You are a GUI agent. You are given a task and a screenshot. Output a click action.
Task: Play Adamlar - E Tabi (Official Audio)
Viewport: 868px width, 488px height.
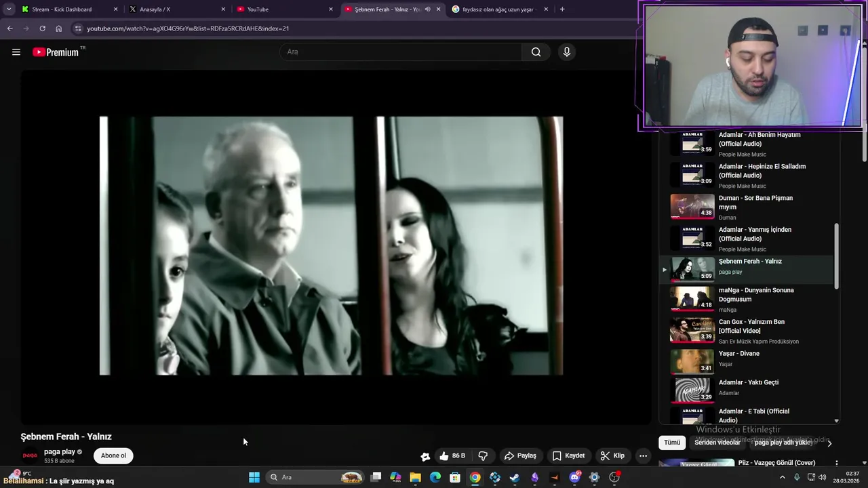746,415
